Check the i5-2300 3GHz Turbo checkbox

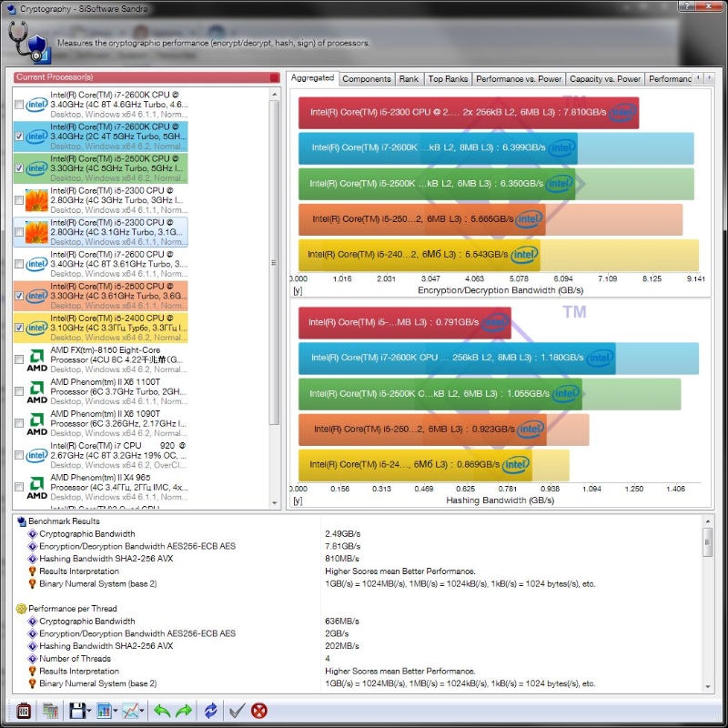tap(19, 200)
